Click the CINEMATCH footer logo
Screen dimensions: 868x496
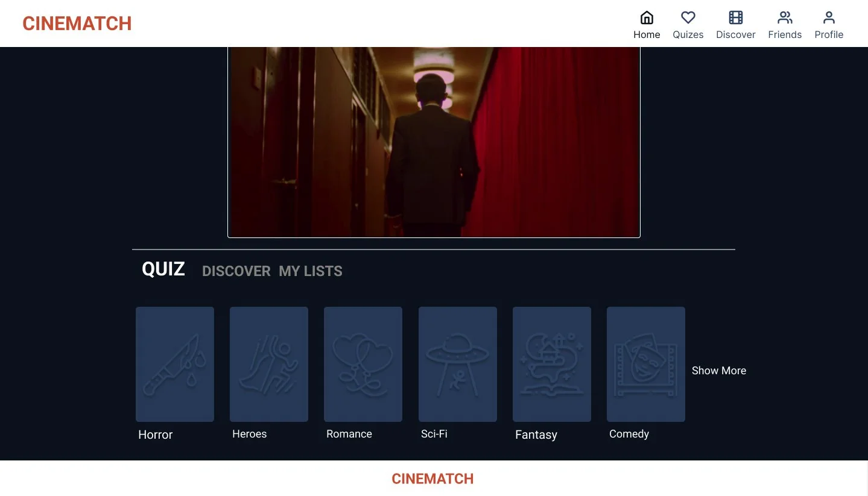432,479
